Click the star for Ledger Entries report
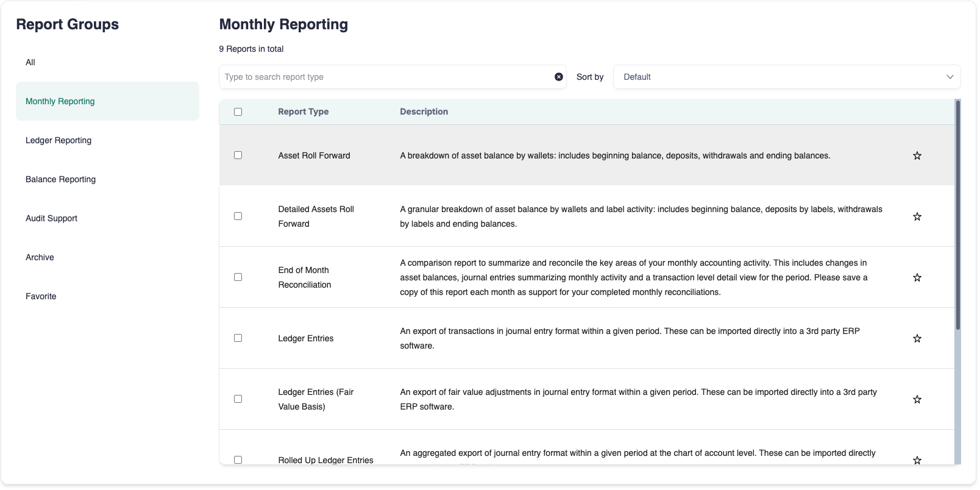 (917, 338)
